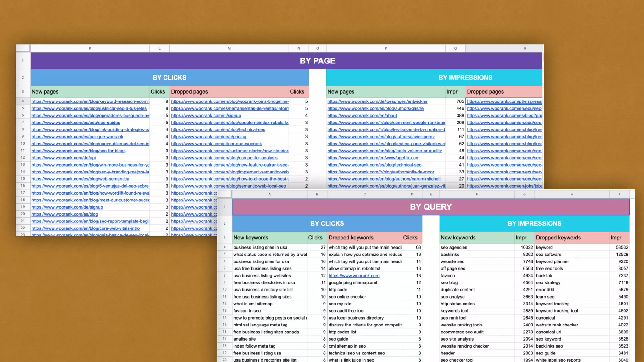Click the woorank.com link in dropped keywords
Viewport: 644px width, 362px height.
[354, 276]
